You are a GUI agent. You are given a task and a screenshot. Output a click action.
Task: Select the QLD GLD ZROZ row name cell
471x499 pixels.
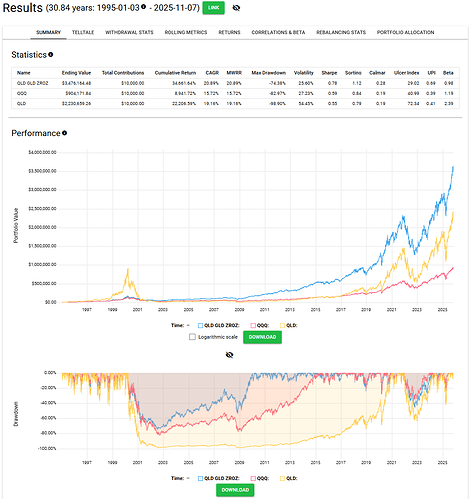pyautogui.click(x=33, y=83)
